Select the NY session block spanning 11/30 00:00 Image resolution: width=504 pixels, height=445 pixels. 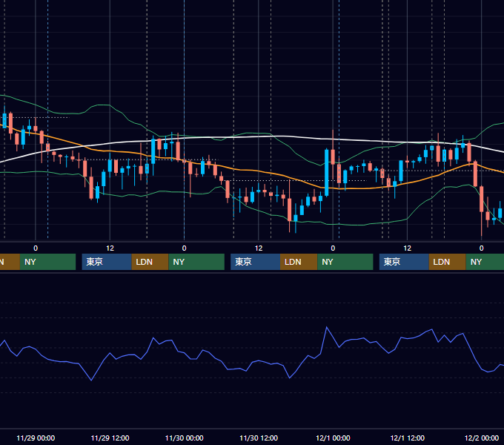coord(196,262)
